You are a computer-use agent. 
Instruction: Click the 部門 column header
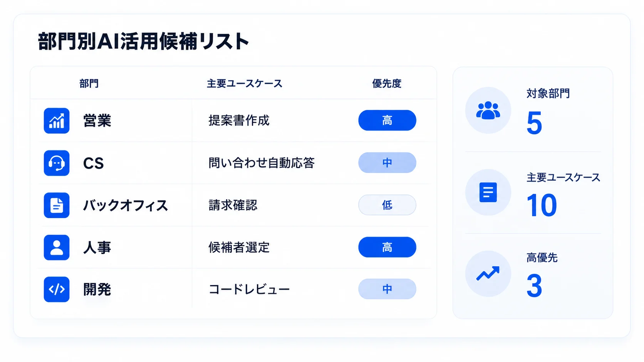click(89, 83)
